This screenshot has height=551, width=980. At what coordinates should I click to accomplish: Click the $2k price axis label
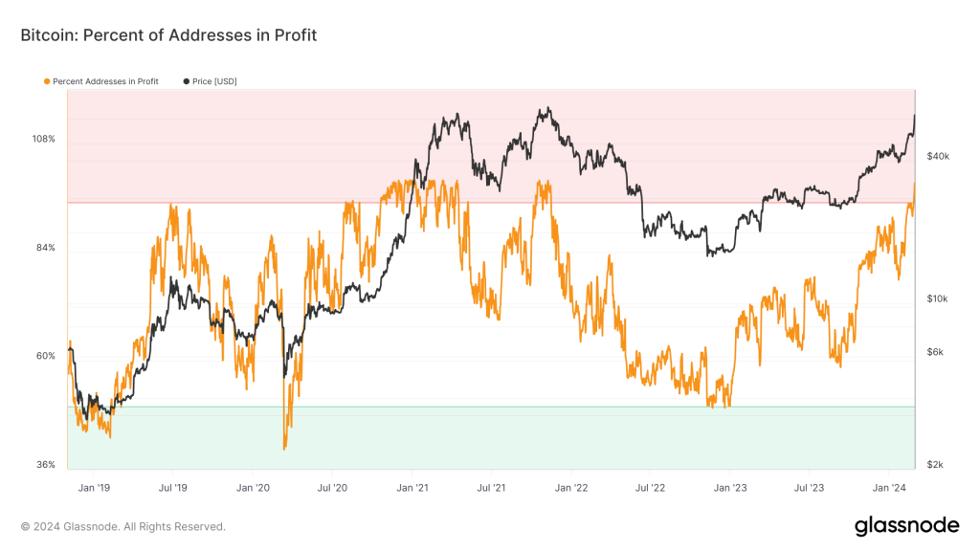click(935, 465)
